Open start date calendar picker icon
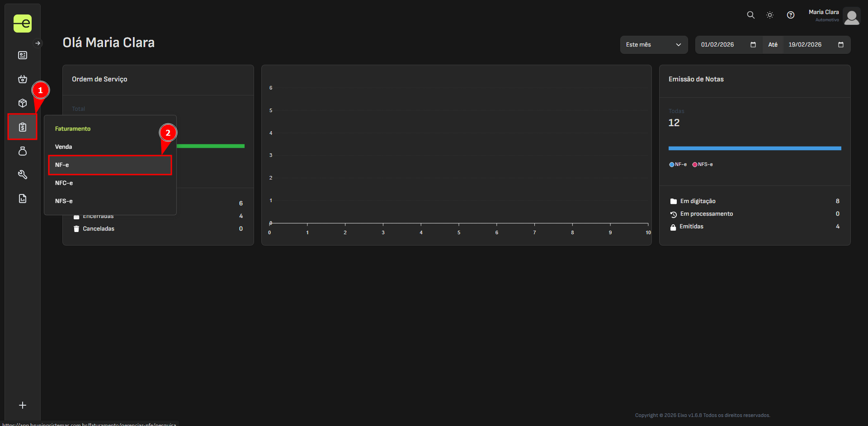868x426 pixels. (753, 45)
